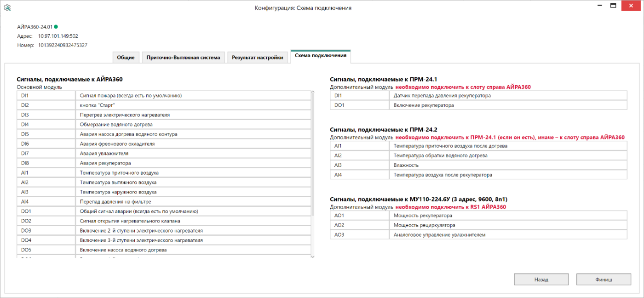The height and width of the screenshot is (298, 644).
Task: Click the main module list scrollbar thumb
Action: tap(313, 152)
